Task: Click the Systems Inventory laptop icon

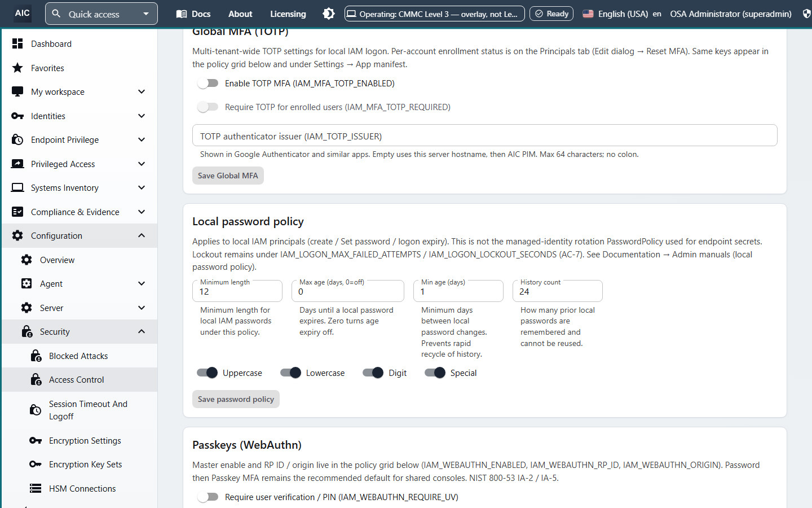Action: coord(17,187)
